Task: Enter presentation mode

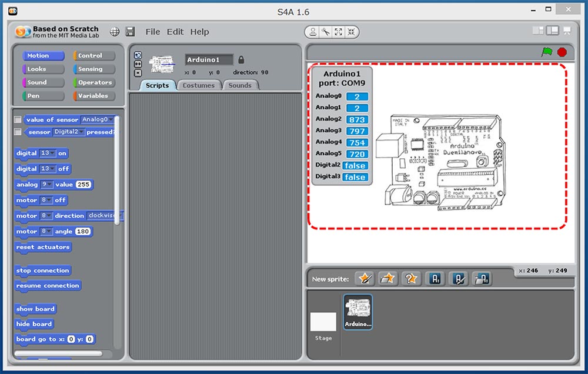Action: [x=567, y=31]
